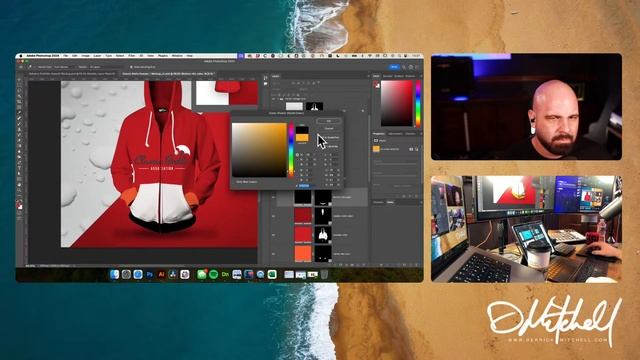Select the Zoom tool
The image size is (640, 360).
19,190
